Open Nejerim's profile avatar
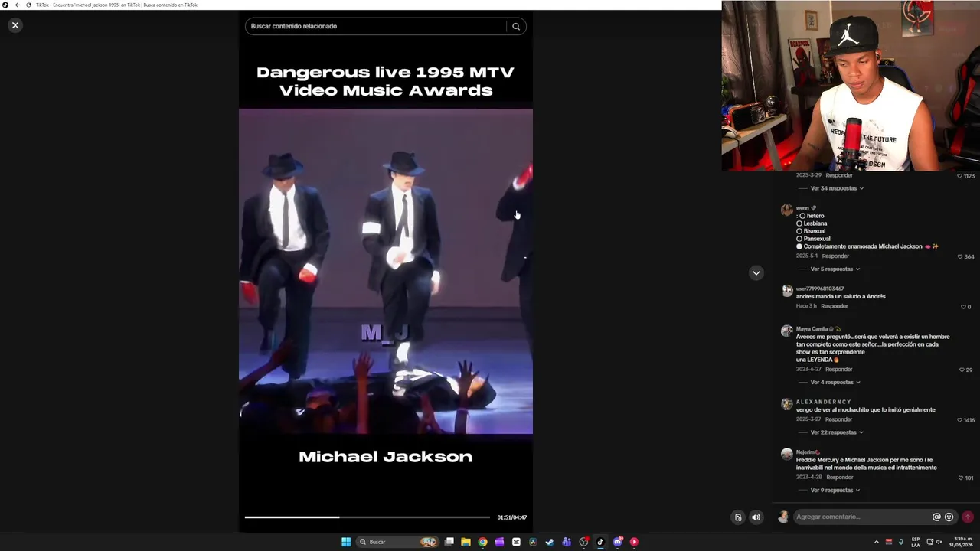The width and height of the screenshot is (980, 551). pos(786,455)
